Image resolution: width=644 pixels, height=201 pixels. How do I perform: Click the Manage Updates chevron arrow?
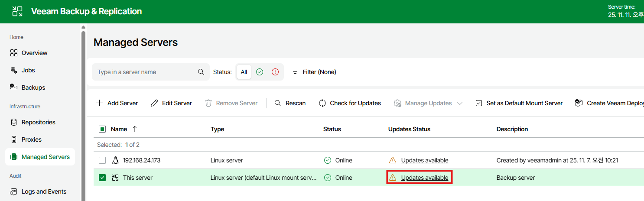coord(460,103)
